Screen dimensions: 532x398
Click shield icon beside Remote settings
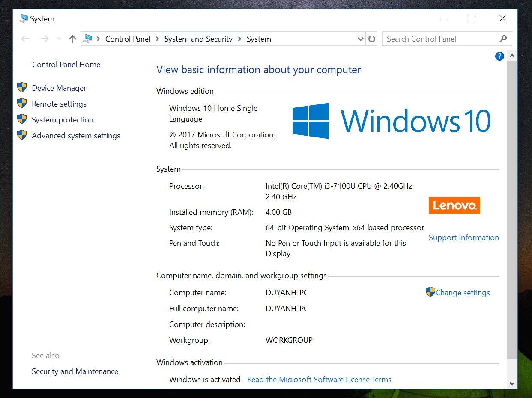click(x=22, y=104)
